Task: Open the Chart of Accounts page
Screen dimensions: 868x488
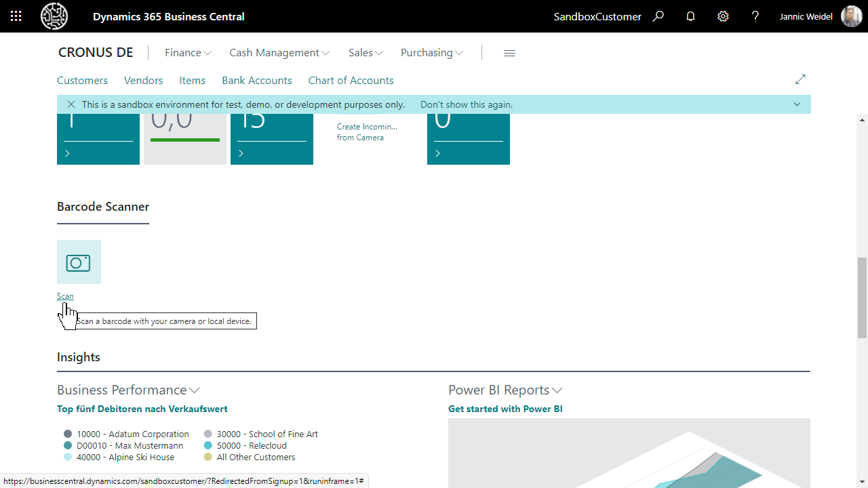Action: (351, 80)
